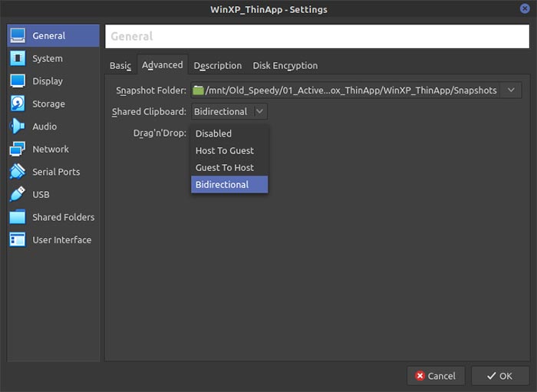Switch to the Disk Encryption tab

click(x=285, y=65)
